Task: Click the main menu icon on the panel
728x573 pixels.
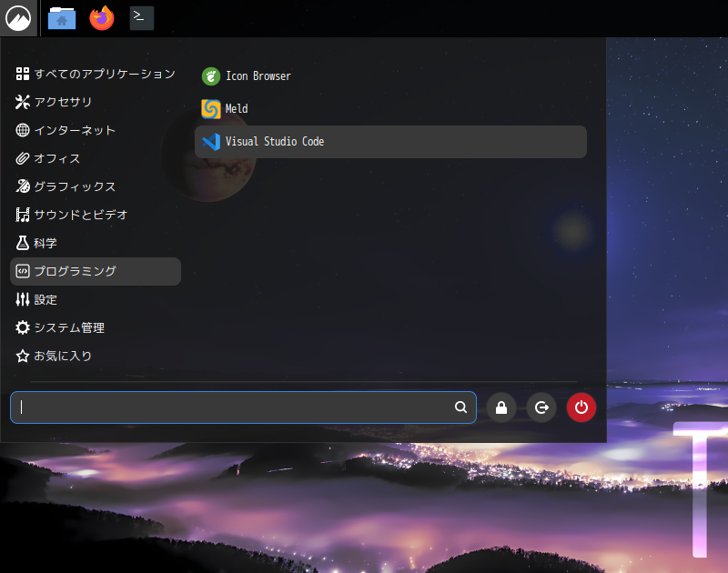Action: [x=18, y=17]
